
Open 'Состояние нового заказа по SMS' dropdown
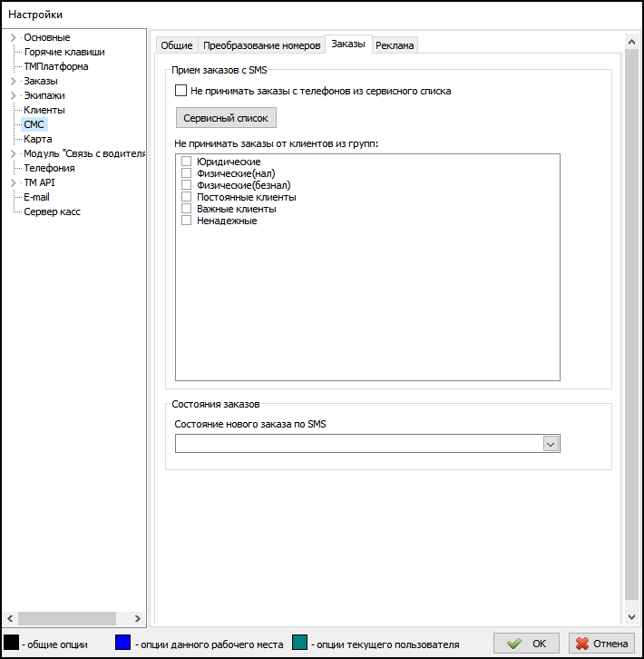tap(550, 443)
